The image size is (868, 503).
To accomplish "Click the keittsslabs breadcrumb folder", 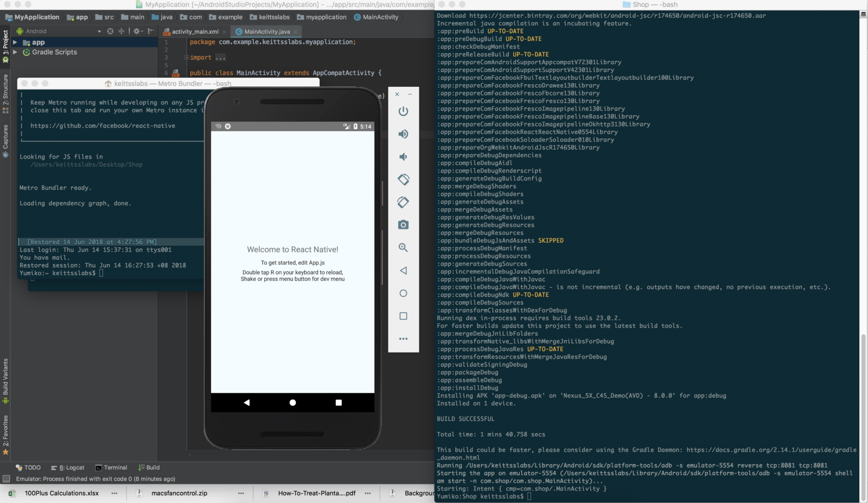I will point(270,17).
